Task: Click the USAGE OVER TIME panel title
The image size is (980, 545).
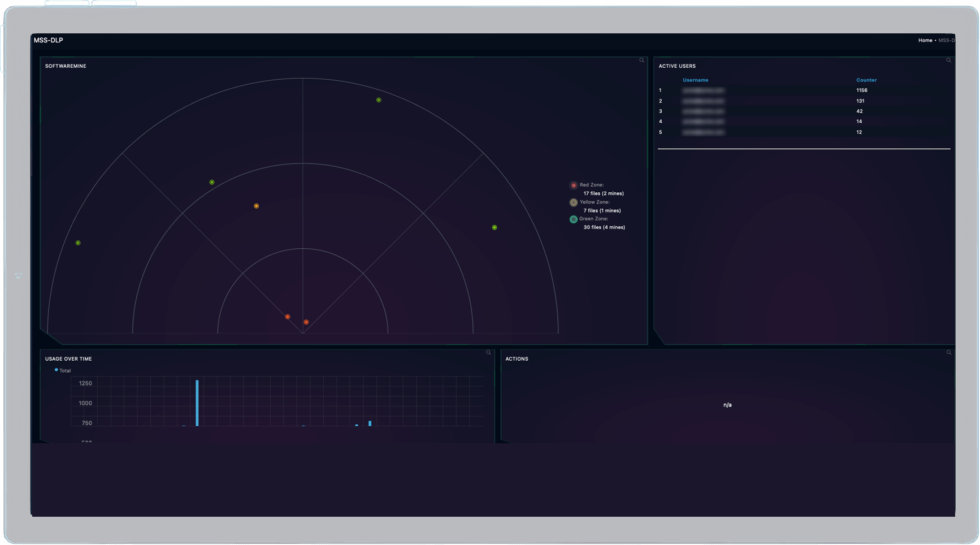Action: (68, 359)
